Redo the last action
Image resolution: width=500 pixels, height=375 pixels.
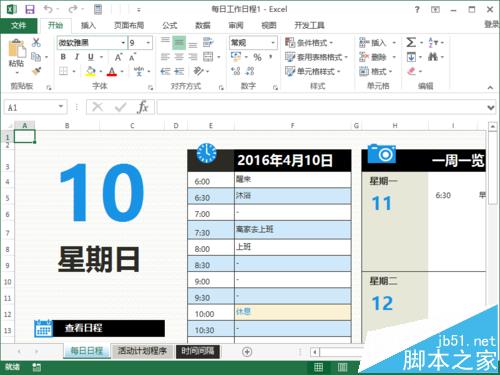point(73,9)
